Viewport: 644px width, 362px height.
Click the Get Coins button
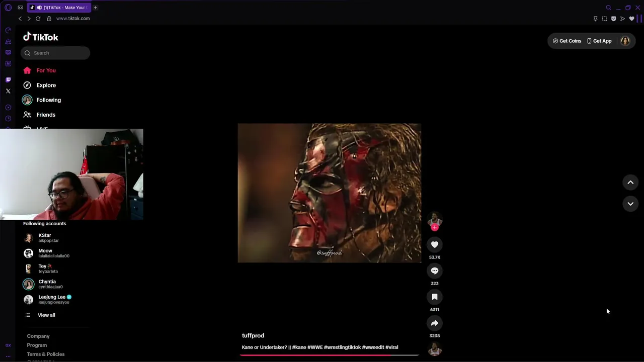pos(567,41)
